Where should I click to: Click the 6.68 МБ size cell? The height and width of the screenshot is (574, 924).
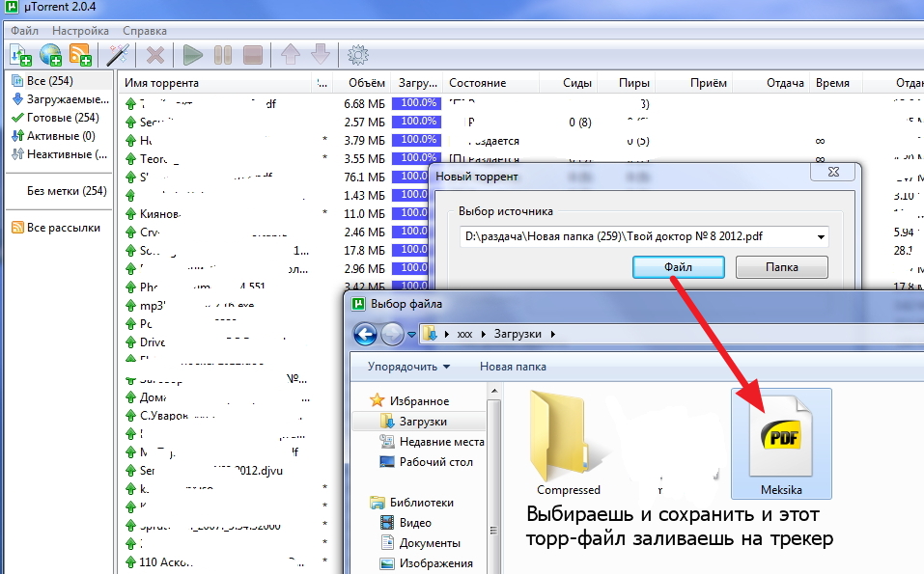click(x=364, y=103)
